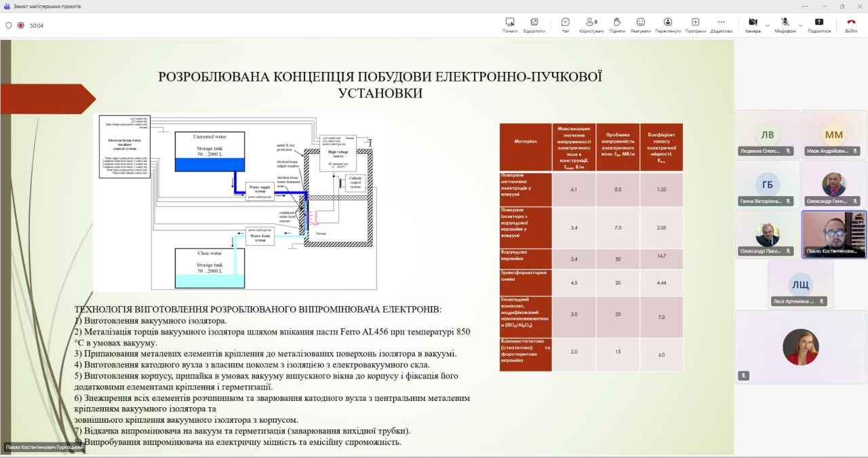
Task: Click the red recording indicator
Action: click(x=21, y=25)
